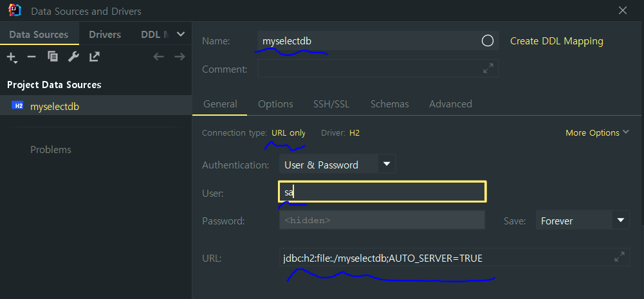The width and height of the screenshot is (644, 299).
Task: Close the Data Sources and Drivers dialog
Action: click(623, 11)
